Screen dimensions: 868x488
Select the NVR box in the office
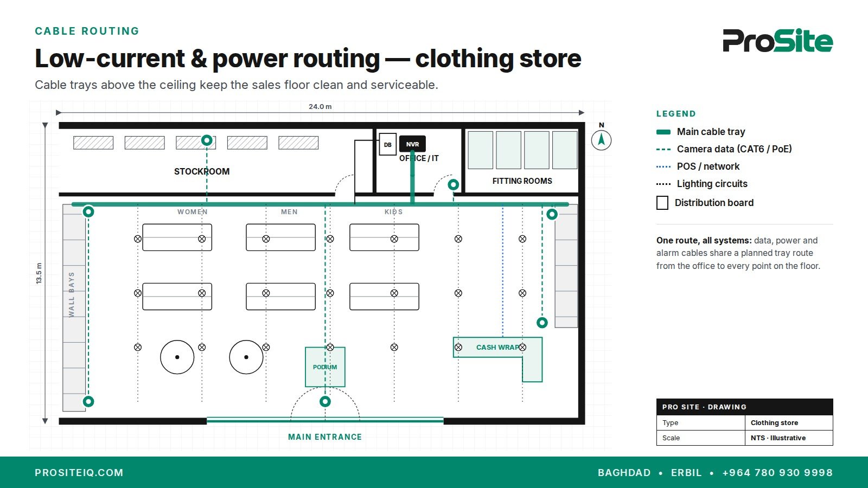(412, 144)
